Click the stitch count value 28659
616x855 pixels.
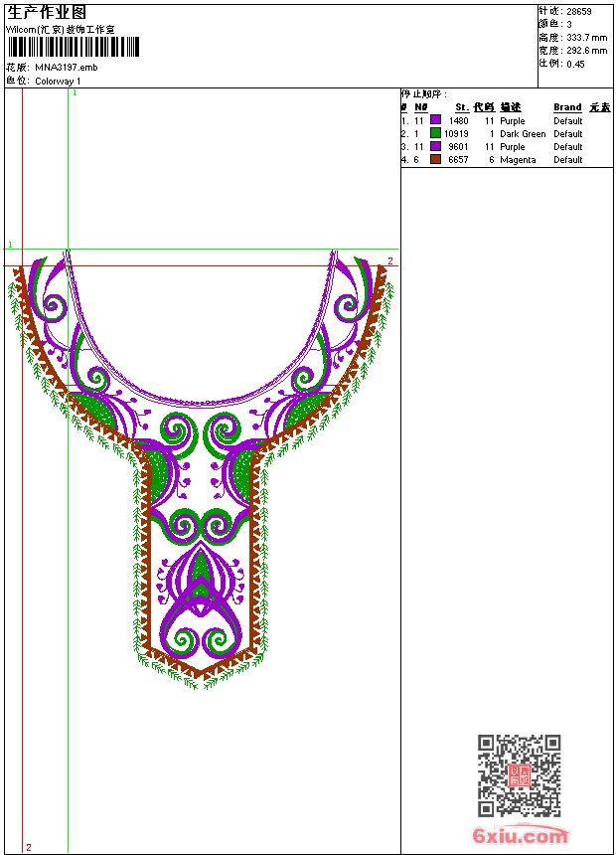click(579, 12)
